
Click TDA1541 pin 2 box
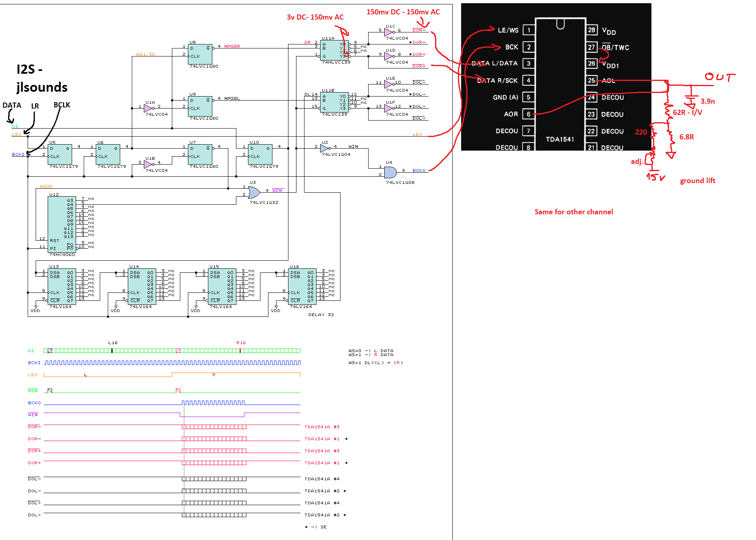tap(529, 47)
